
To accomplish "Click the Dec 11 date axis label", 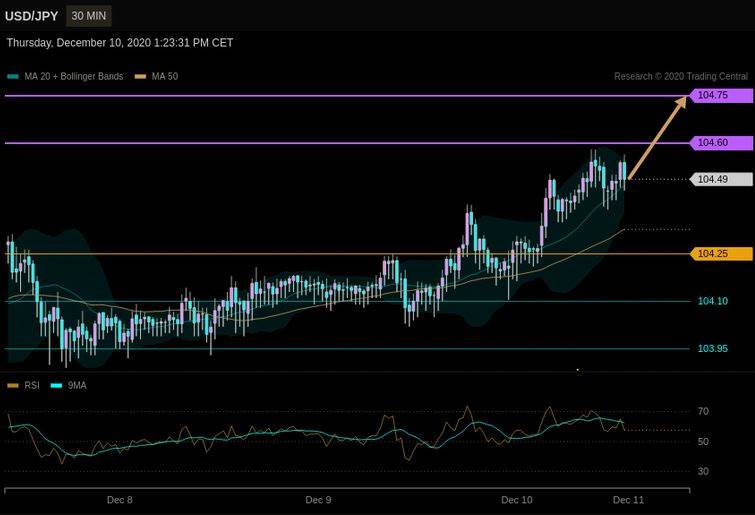I will tap(628, 500).
